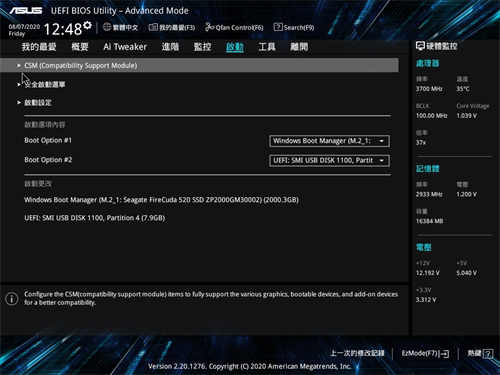
Task: Click the 16384 MB capacity value
Action: pyautogui.click(x=429, y=221)
